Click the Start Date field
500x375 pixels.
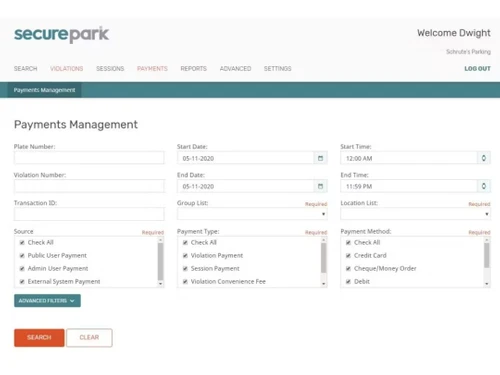[246, 158]
